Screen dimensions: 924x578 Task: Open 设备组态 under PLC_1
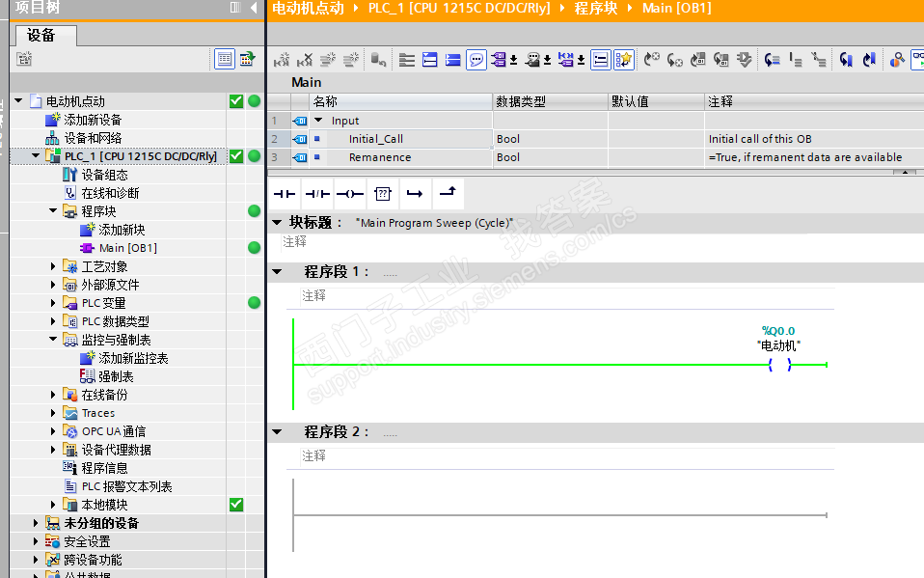coord(104,175)
